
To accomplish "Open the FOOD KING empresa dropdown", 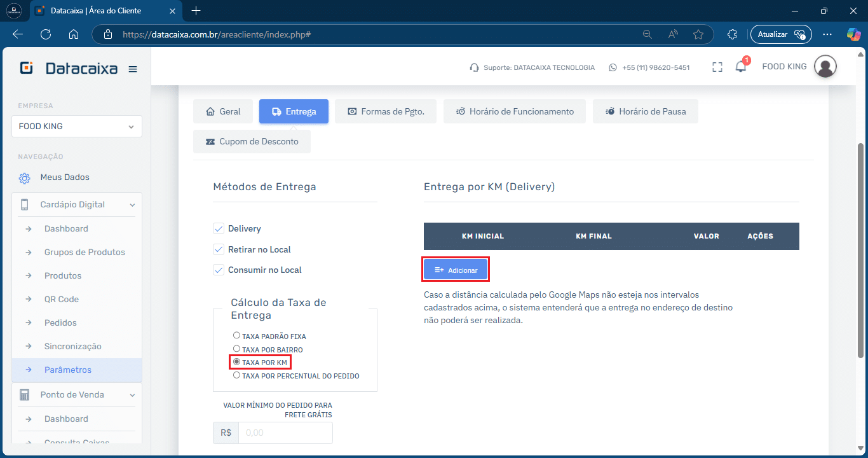I will pos(77,126).
